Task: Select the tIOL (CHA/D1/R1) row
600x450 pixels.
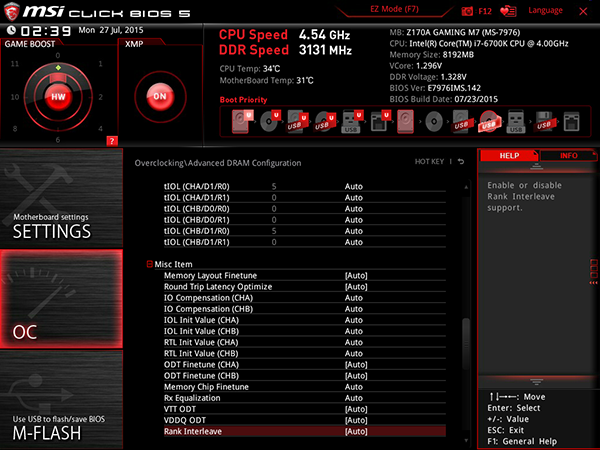Action: pos(305,197)
